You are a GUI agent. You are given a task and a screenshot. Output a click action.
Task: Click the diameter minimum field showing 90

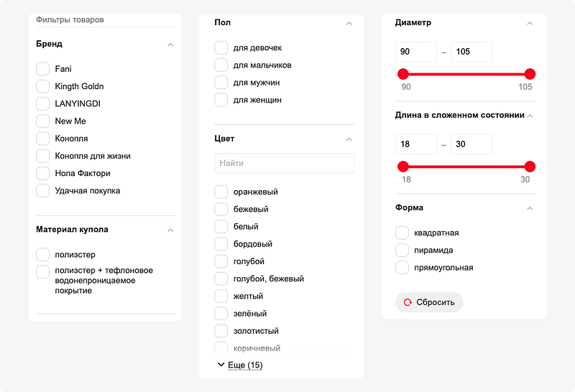click(x=416, y=52)
